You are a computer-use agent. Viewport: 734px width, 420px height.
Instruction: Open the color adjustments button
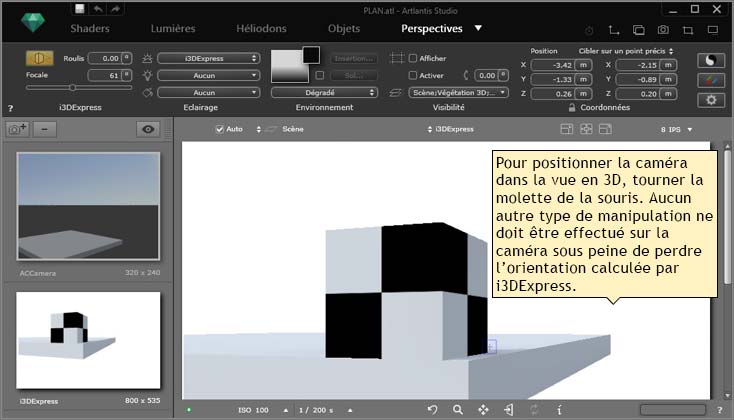point(711,80)
